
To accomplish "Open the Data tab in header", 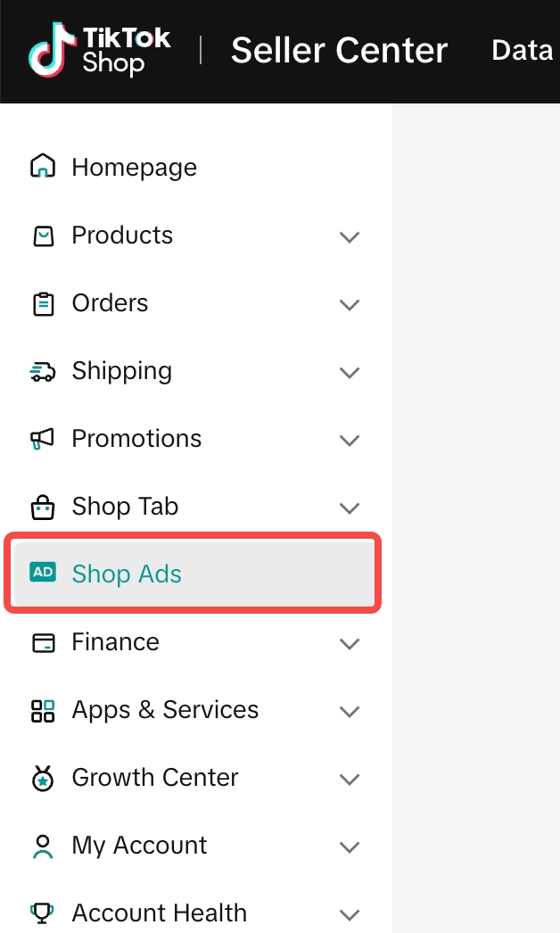I will (x=523, y=50).
